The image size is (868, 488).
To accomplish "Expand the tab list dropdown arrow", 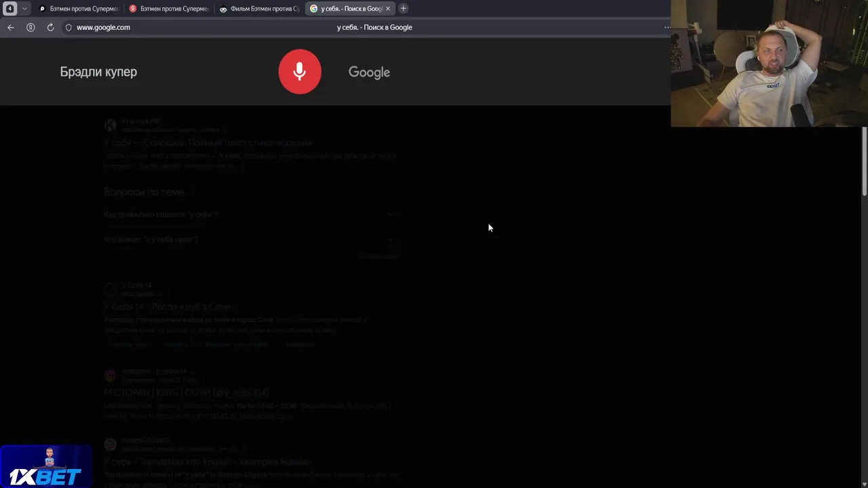I will pyautogui.click(x=24, y=9).
